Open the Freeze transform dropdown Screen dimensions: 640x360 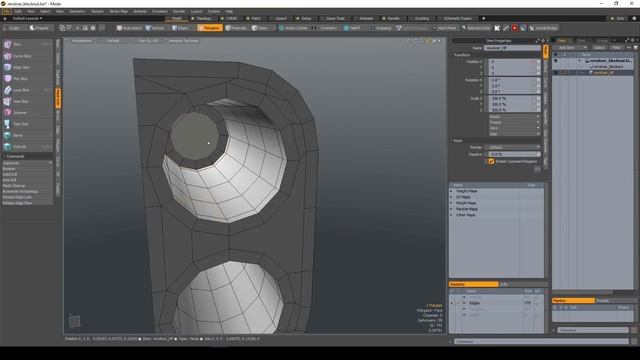tap(514, 122)
